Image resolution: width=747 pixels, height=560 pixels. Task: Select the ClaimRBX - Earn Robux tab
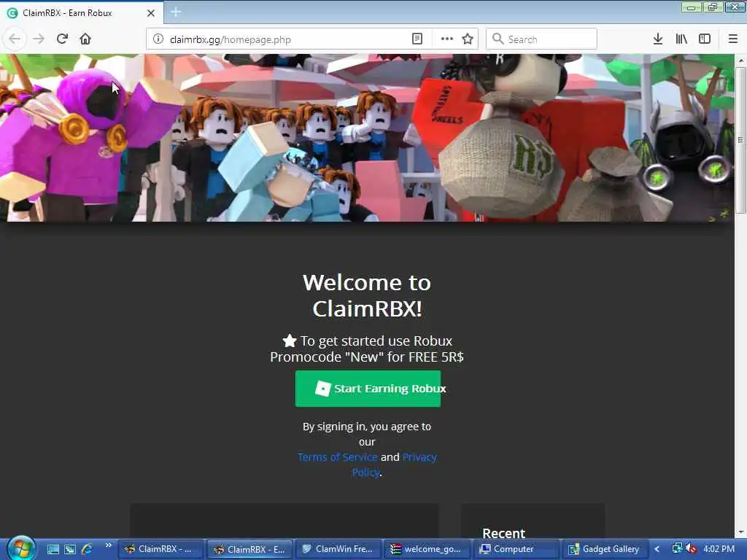click(82, 13)
